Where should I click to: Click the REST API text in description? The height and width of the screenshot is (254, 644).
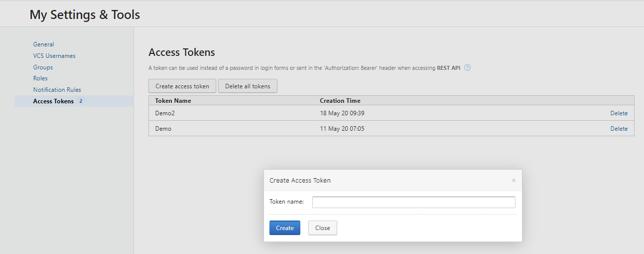tap(449, 68)
